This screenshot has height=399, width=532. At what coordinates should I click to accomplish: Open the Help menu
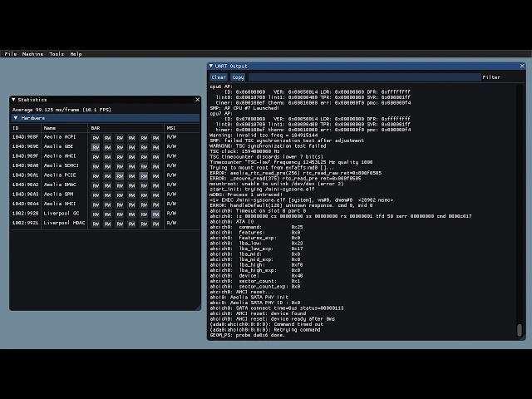coord(76,54)
